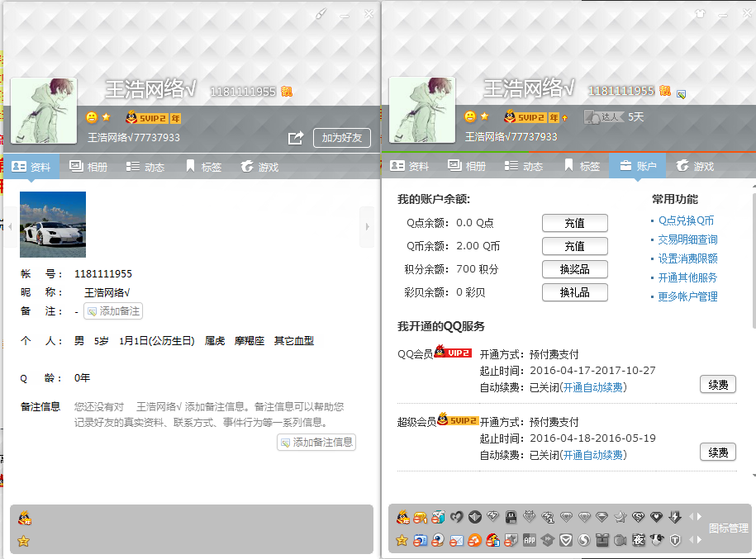Open 交易明细查询 link
Screen dimensions: 756x559
[x=687, y=239]
